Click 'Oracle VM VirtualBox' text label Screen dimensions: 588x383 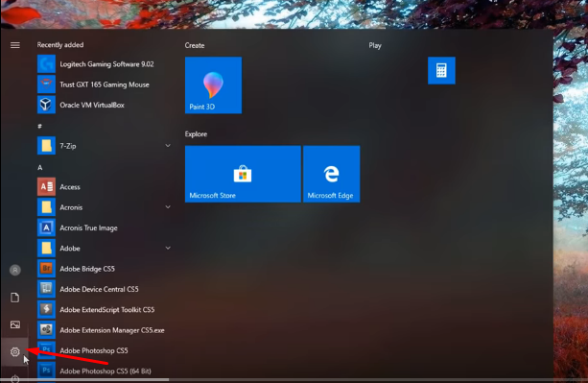(x=92, y=105)
